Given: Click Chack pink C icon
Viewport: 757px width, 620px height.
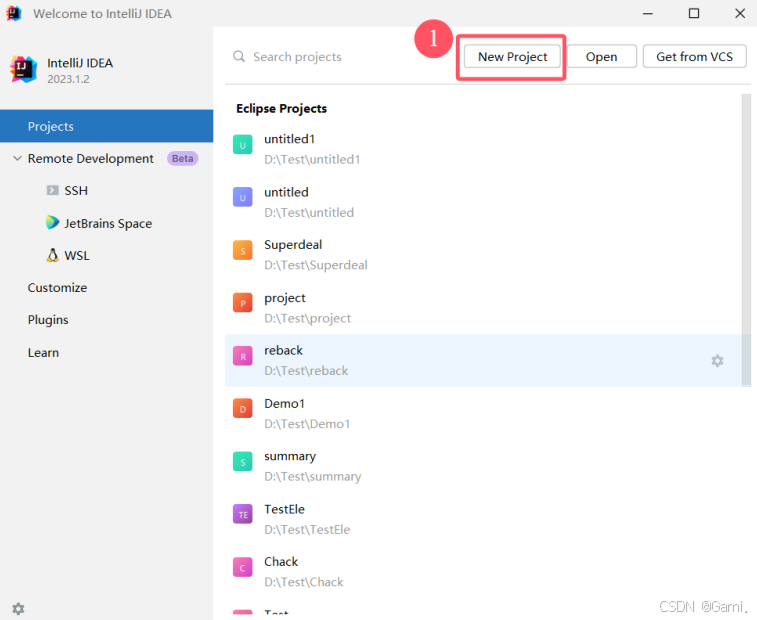Looking at the screenshot, I should [242, 567].
